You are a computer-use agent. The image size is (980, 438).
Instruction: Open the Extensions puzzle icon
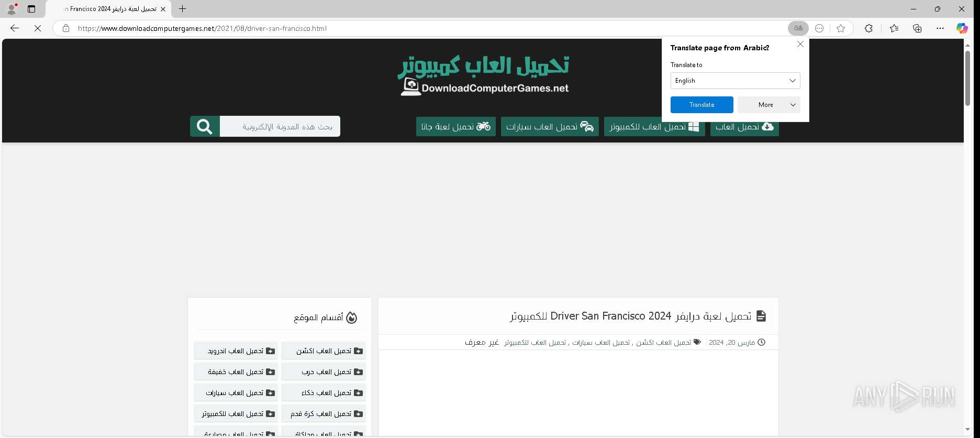(x=868, y=28)
